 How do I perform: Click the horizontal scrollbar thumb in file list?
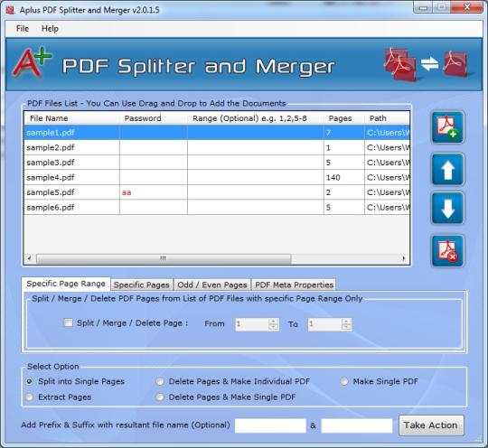click(164, 258)
